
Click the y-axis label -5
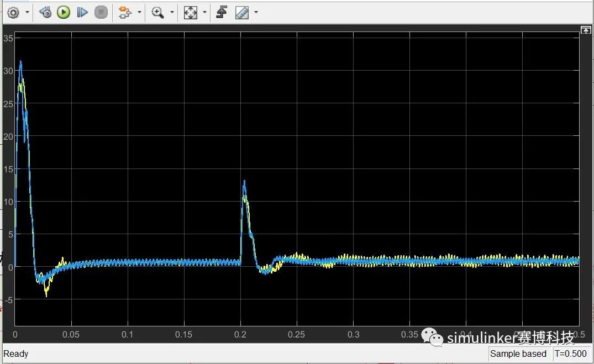pos(8,299)
